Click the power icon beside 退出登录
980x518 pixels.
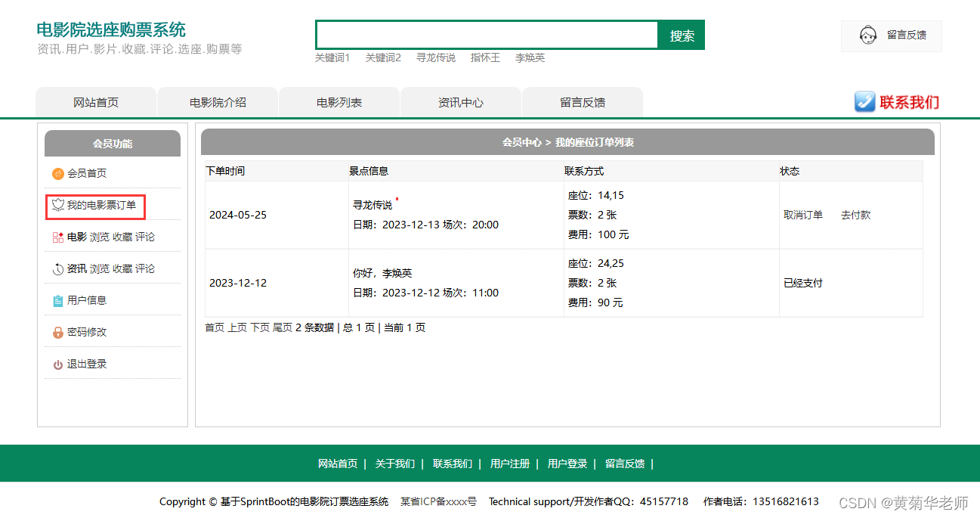coord(57,363)
